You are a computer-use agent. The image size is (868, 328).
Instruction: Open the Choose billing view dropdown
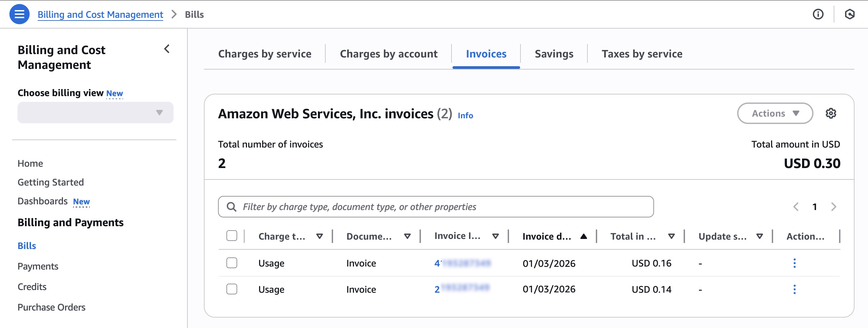pyautogui.click(x=95, y=113)
